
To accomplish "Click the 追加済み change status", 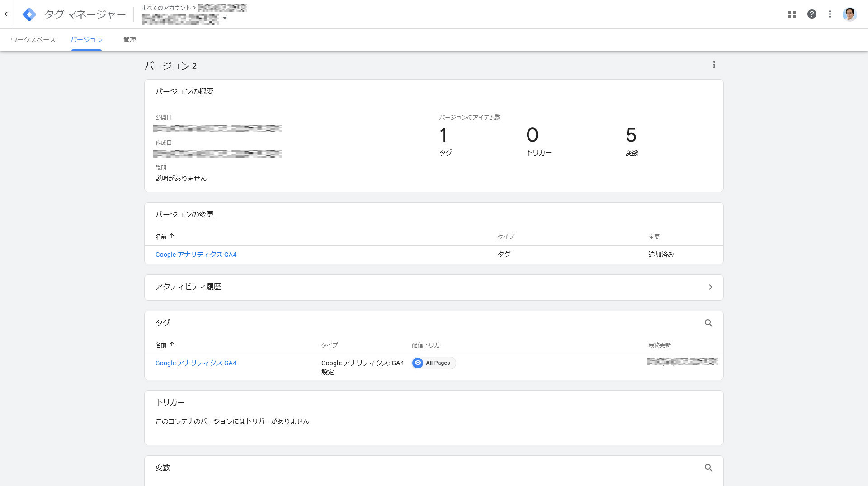I will pyautogui.click(x=661, y=255).
